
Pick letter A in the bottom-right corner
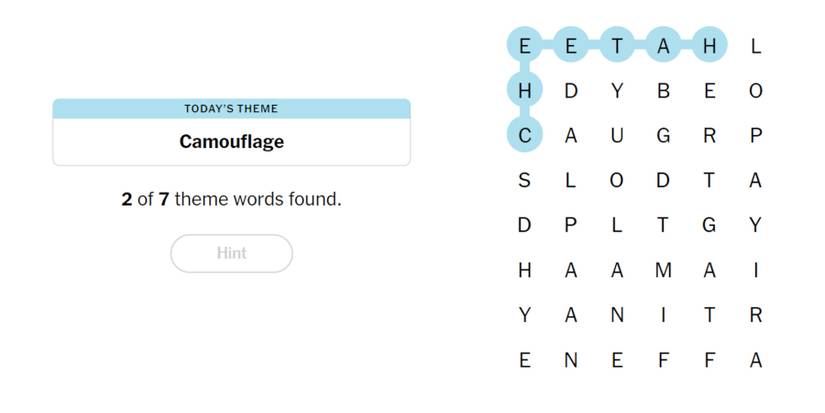(755, 360)
